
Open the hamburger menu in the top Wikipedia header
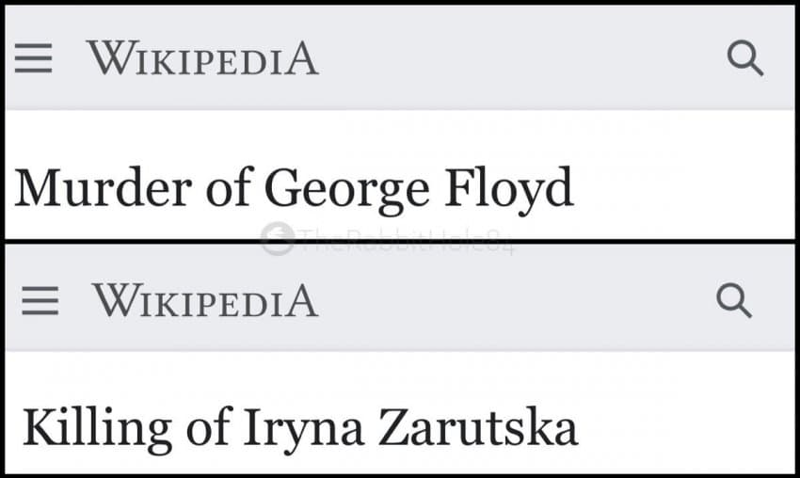pos(33,58)
